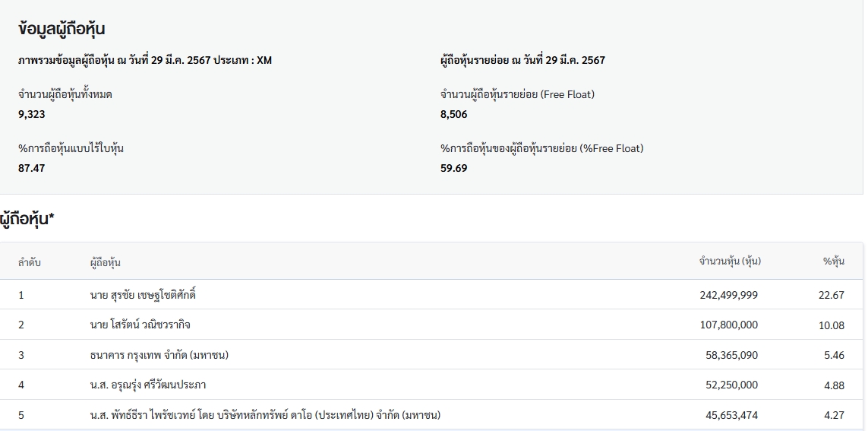Click the ข้อมูลผู้ถือหุ้น heading
This screenshot has height=431, width=868.
(62, 29)
